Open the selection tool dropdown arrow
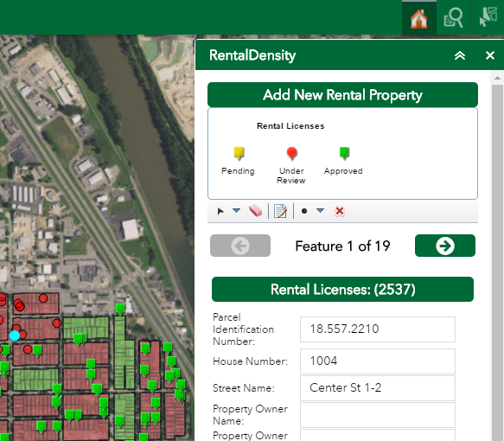The width and height of the screenshot is (504, 441). [236, 211]
